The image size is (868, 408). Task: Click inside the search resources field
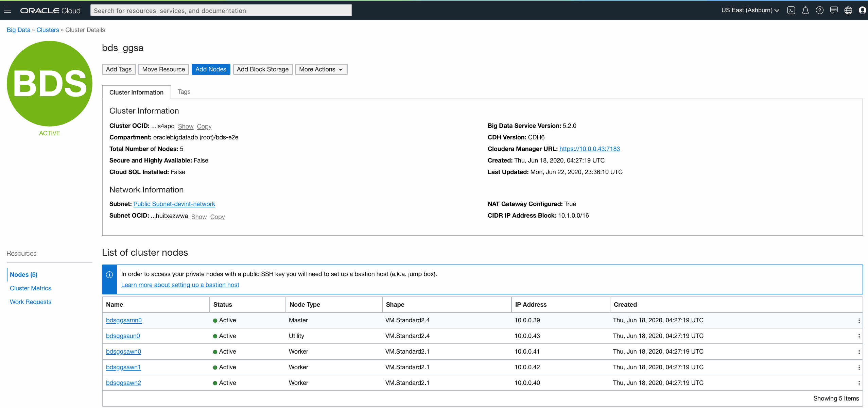(221, 10)
